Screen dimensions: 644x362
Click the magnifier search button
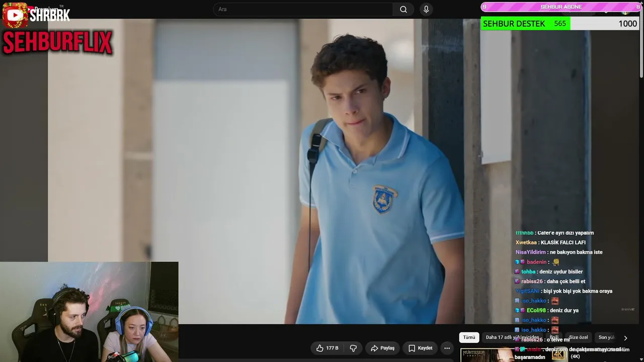click(x=404, y=10)
